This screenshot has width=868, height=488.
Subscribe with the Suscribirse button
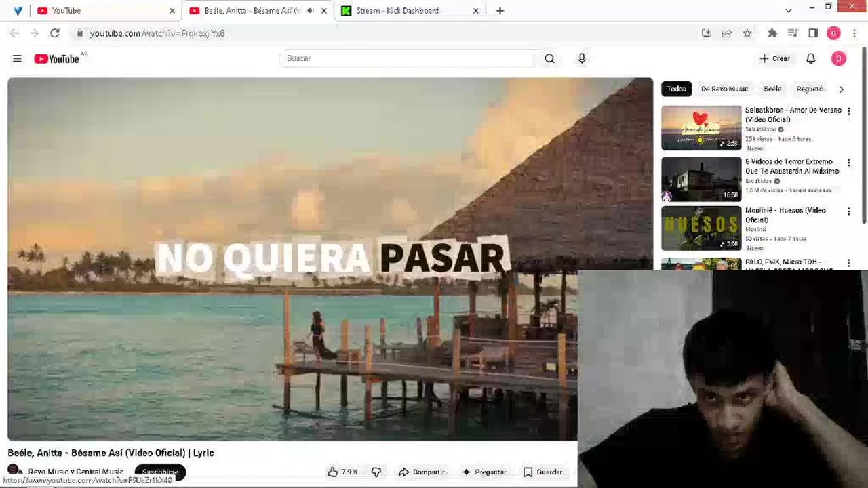pyautogui.click(x=160, y=472)
